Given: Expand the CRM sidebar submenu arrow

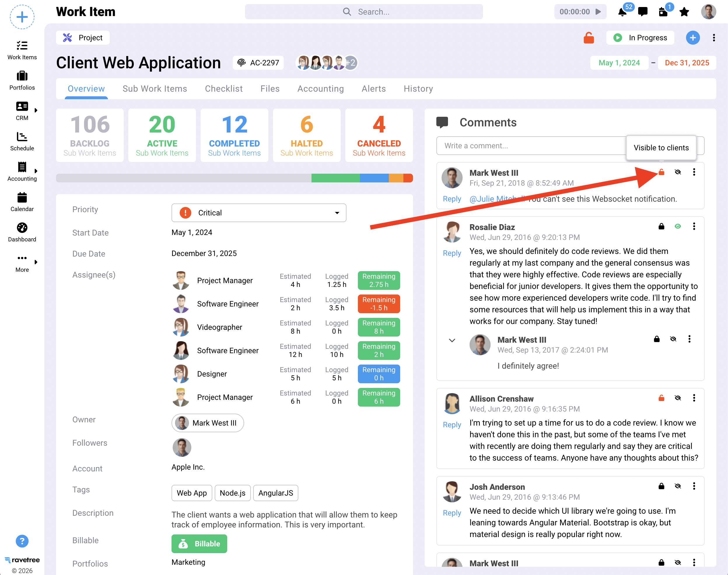Looking at the screenshot, I should [36, 110].
